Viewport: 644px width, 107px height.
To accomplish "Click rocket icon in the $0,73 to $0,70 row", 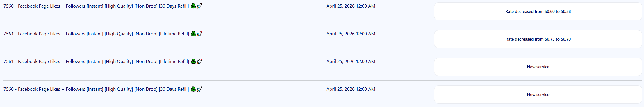I will tap(199, 34).
